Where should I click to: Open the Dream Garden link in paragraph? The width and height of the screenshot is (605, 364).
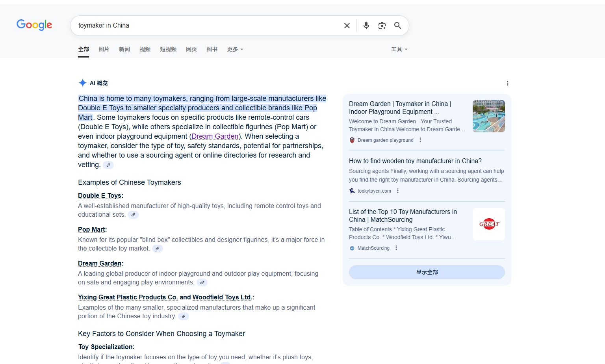tap(215, 136)
